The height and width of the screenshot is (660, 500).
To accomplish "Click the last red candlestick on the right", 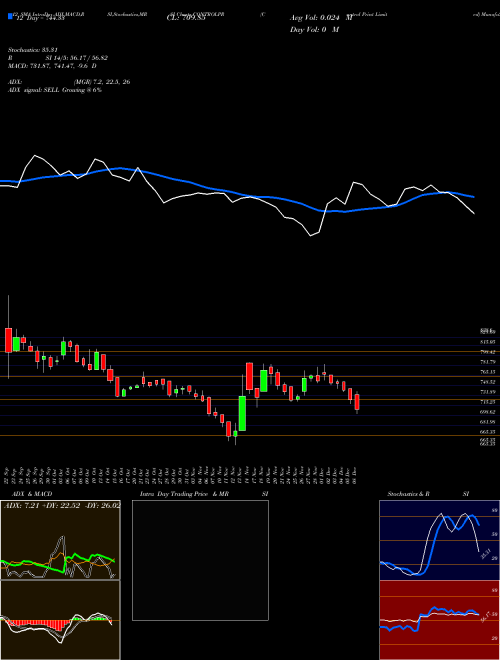I will [357, 402].
